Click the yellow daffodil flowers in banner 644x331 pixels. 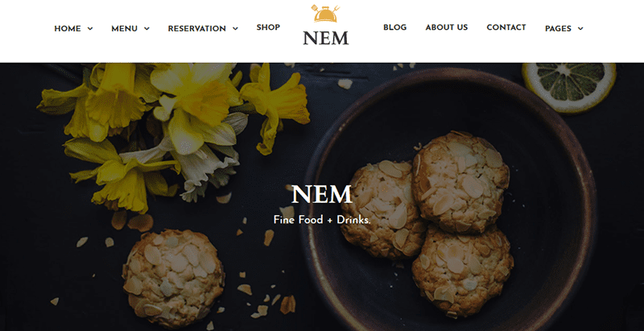click(x=172, y=131)
